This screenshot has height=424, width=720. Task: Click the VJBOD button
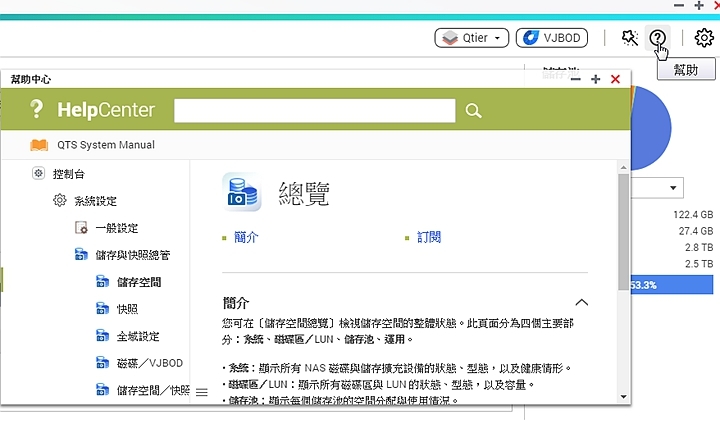552,38
